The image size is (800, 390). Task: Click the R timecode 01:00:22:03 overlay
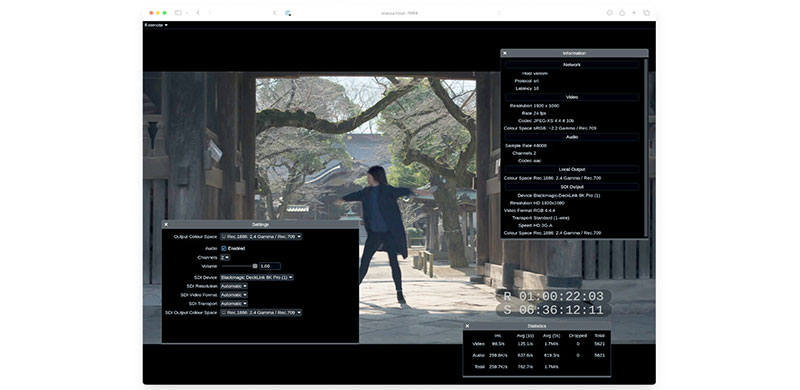click(x=554, y=296)
